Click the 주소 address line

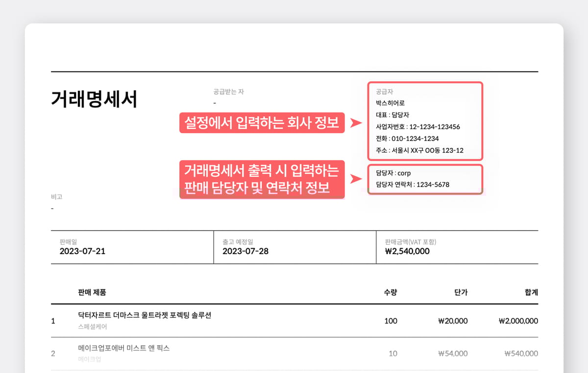point(419,150)
